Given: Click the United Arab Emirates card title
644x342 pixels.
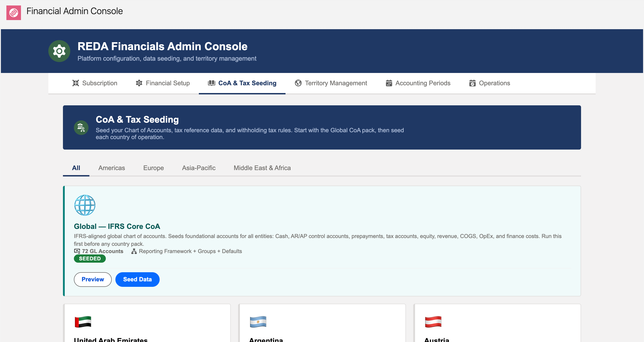Looking at the screenshot, I should point(111,339).
